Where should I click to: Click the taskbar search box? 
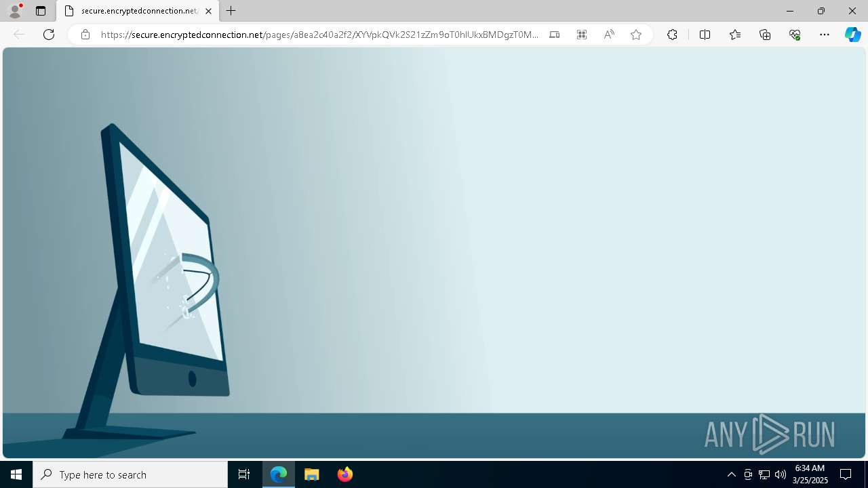130,474
